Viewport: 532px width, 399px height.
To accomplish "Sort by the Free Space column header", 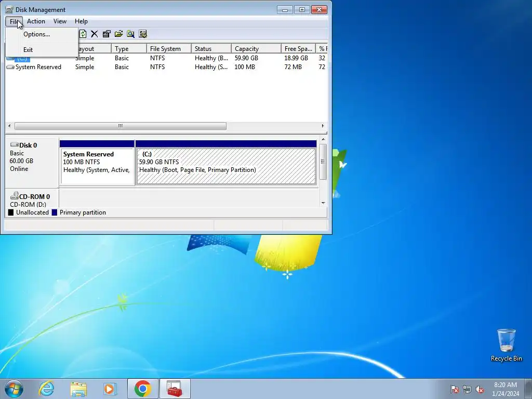I will (298, 49).
